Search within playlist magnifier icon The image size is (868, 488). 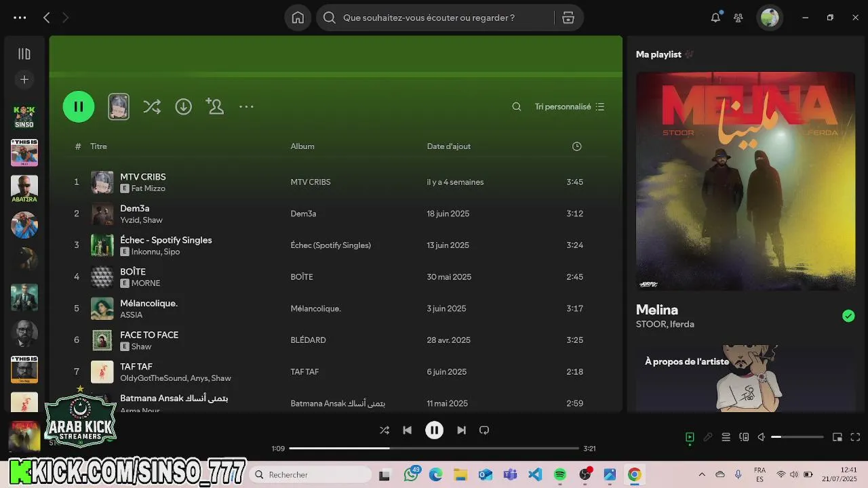coord(517,106)
